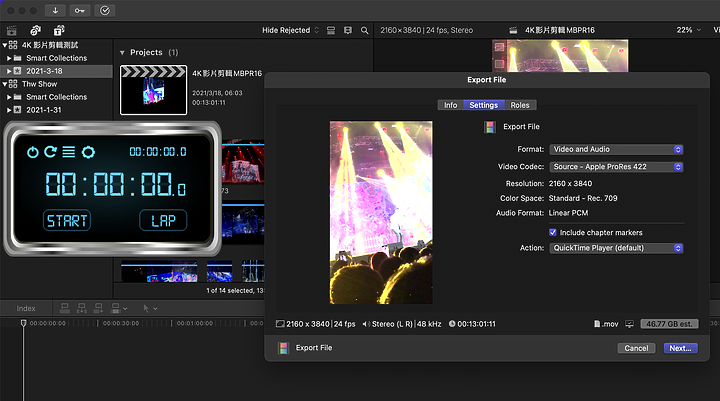Show the Libraries sidebar clapper icon

[x=11, y=30]
